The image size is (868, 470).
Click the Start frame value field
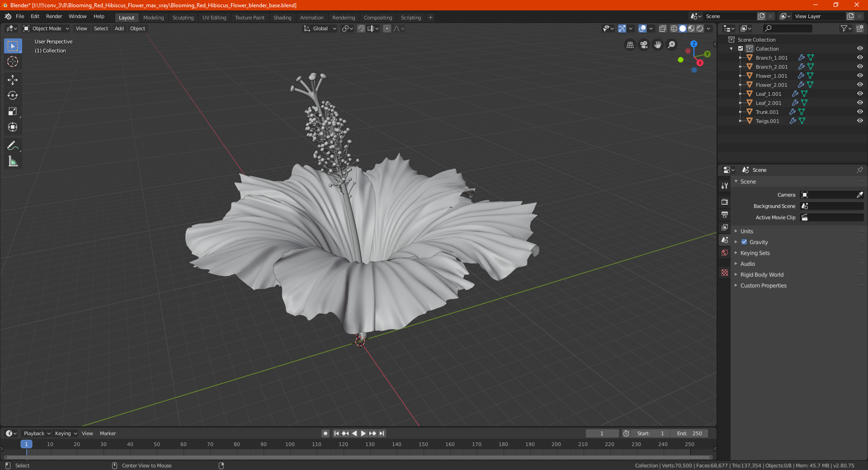[x=651, y=433]
